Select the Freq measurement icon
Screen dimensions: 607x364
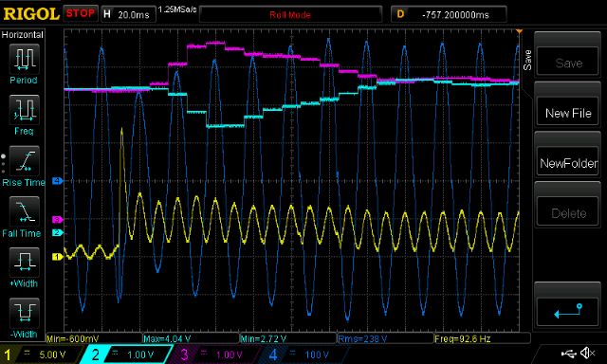pyautogui.click(x=24, y=110)
